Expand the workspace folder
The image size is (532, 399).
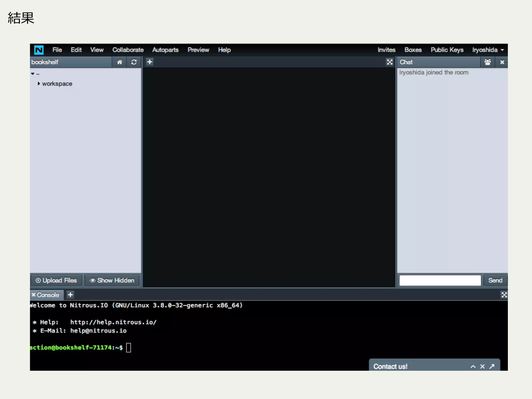(x=39, y=84)
